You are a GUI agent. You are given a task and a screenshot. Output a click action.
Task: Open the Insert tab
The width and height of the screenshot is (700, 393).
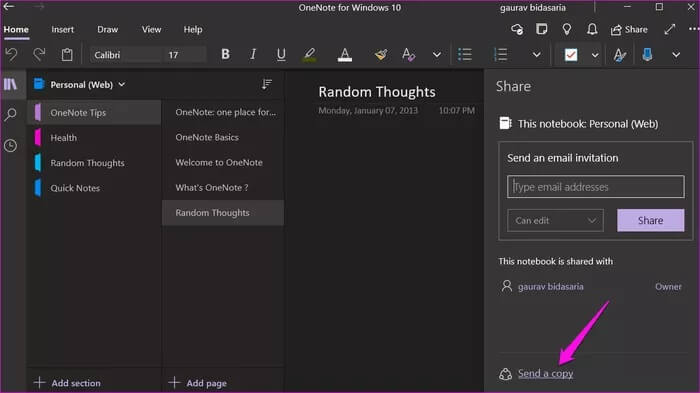coord(62,29)
